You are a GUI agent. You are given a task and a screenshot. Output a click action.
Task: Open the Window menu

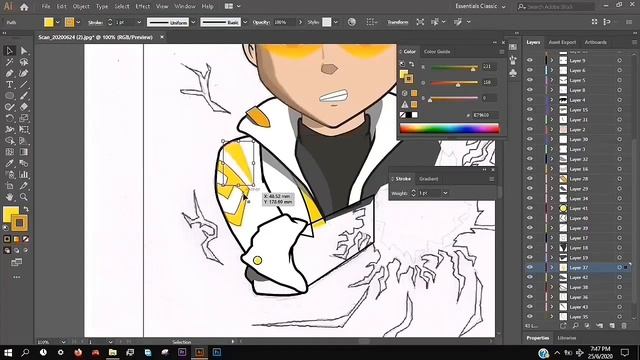tap(185, 7)
